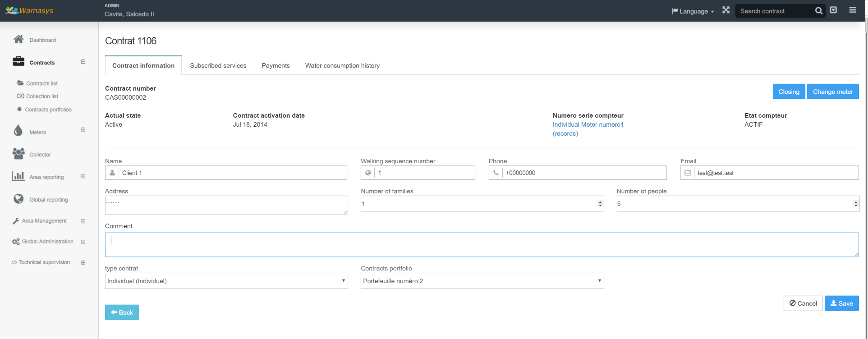Click the Number of families spinner arrows
This screenshot has width=868, height=339.
point(600,204)
